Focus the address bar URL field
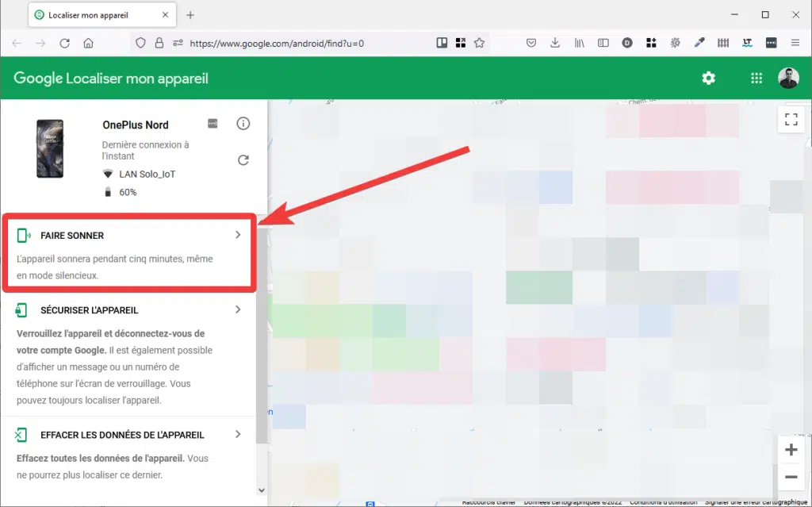Screen dimensions: 812x507 click(x=308, y=44)
